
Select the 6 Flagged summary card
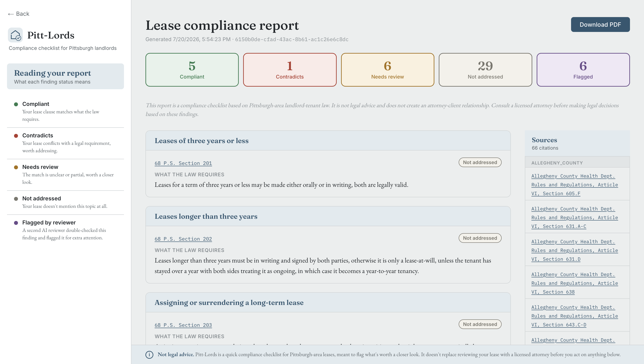(583, 70)
